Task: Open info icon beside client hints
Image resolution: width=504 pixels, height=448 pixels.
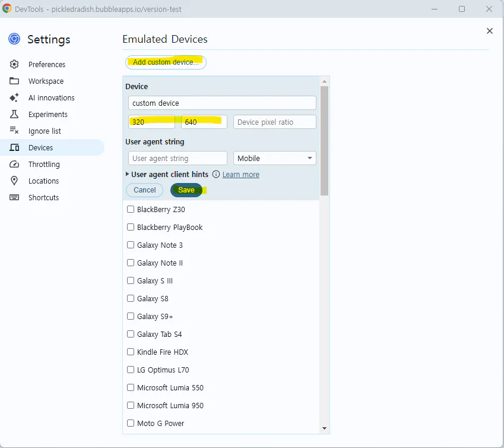Action: (216, 174)
